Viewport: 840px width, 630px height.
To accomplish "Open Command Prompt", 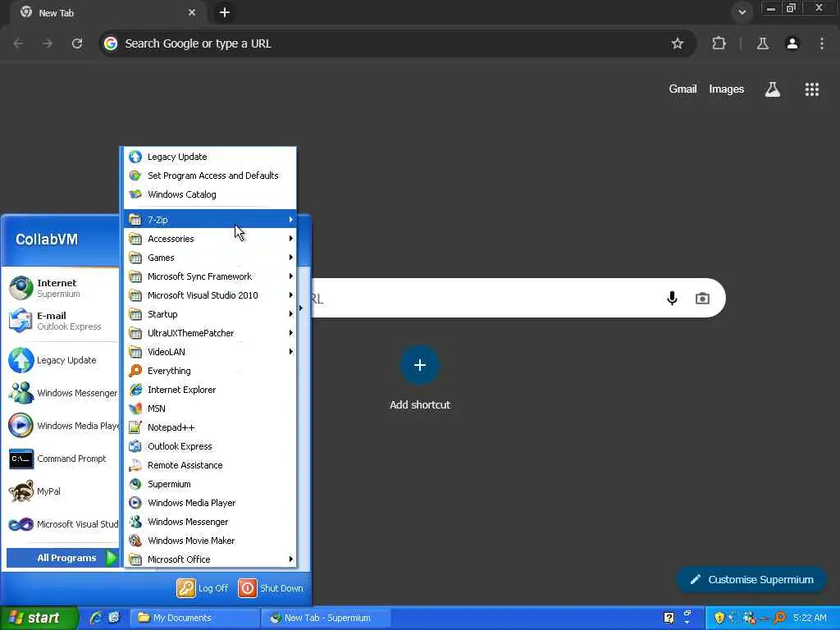I will point(62,459).
